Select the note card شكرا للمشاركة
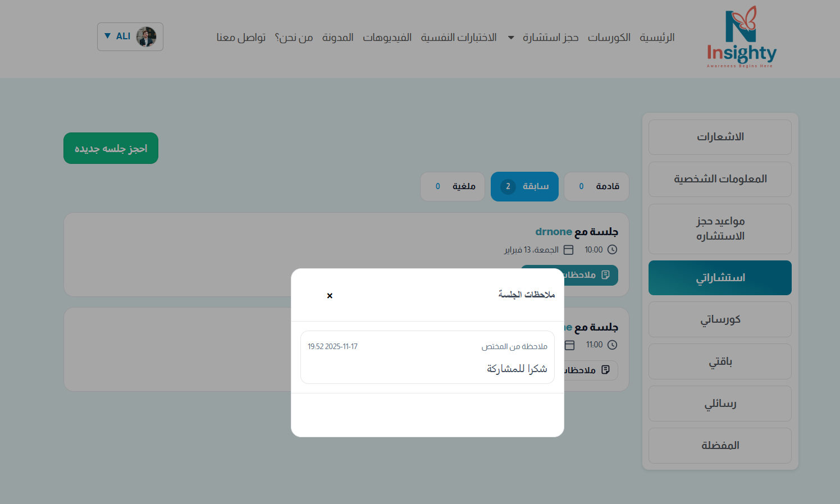The width and height of the screenshot is (840, 504). pos(427,358)
